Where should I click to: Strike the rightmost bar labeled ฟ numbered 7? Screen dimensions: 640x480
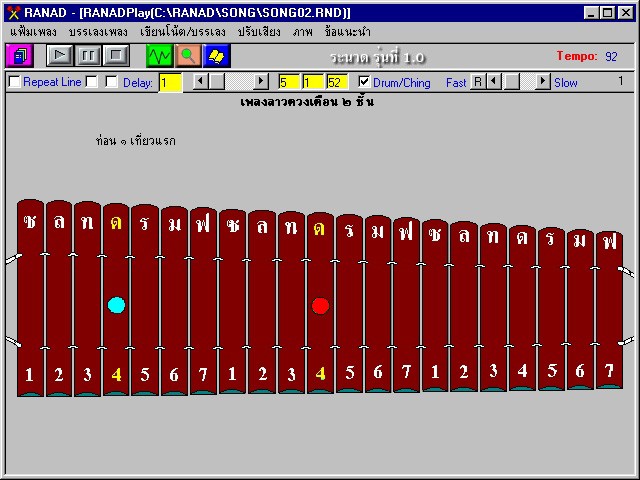(x=609, y=310)
